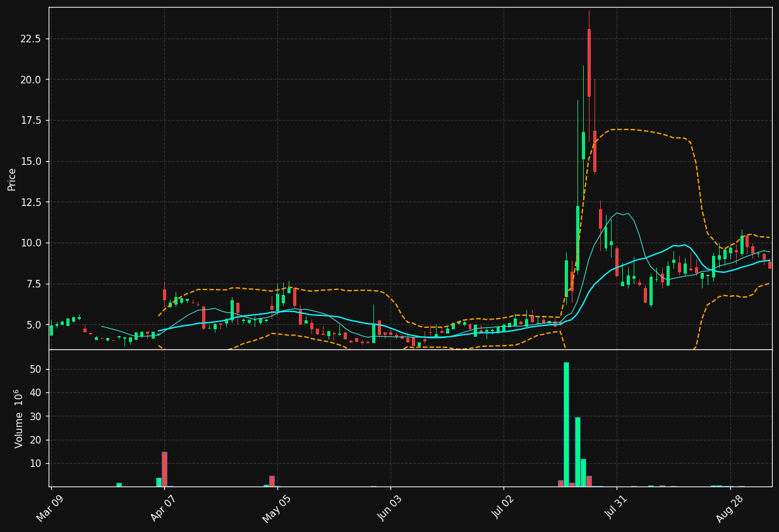Screen dimensions: 779x532
Task: Click the 17.5 price tick label
Action: (x=30, y=121)
